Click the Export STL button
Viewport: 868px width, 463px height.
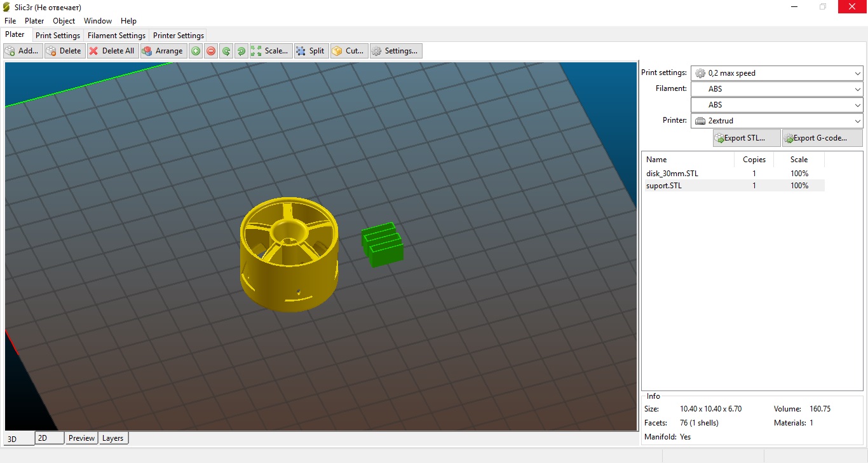coord(746,138)
